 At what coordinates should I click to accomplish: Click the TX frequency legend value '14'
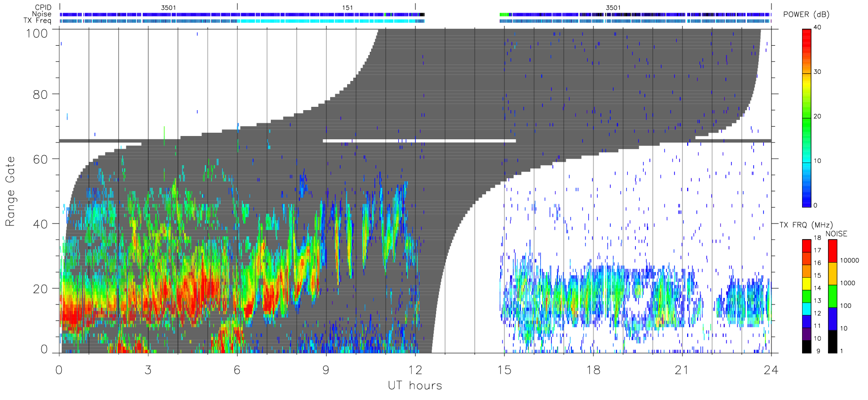(817, 288)
